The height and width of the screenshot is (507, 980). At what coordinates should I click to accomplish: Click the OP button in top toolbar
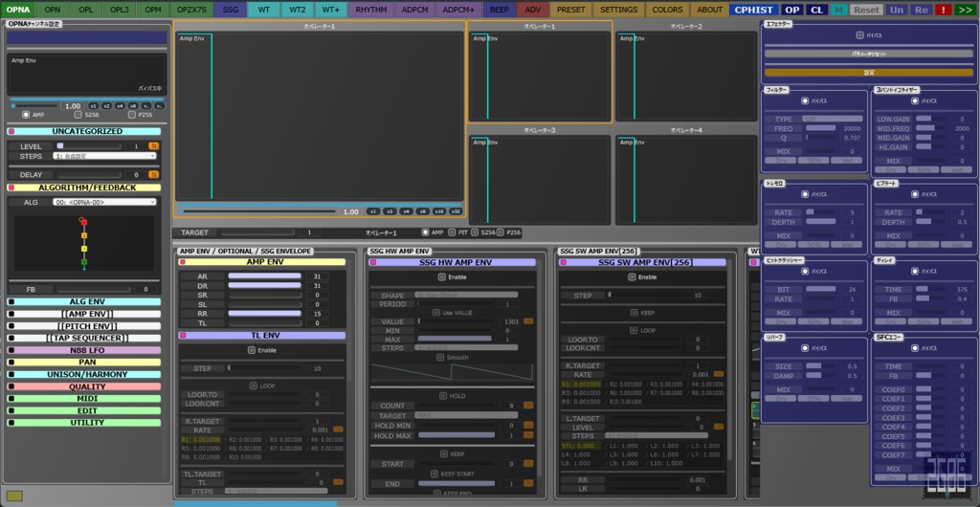pos(792,10)
